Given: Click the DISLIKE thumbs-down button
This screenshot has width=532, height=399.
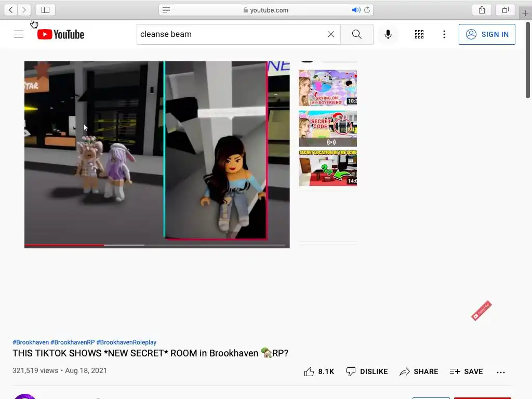Looking at the screenshot, I should tap(367, 371).
